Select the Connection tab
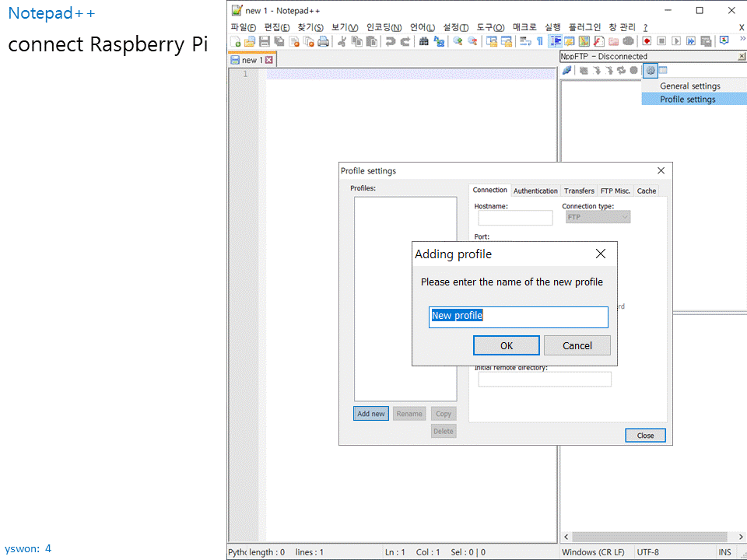This screenshot has width=747, height=560. click(489, 190)
